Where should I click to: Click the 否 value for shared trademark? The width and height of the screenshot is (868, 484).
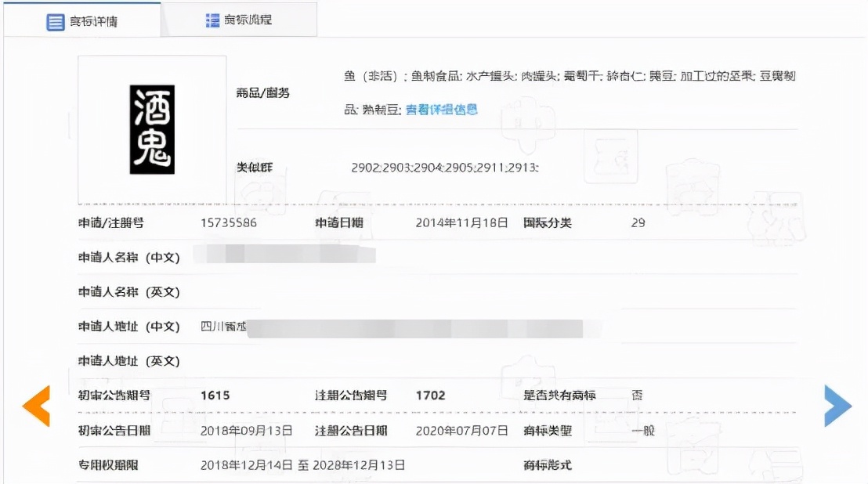pos(637,396)
